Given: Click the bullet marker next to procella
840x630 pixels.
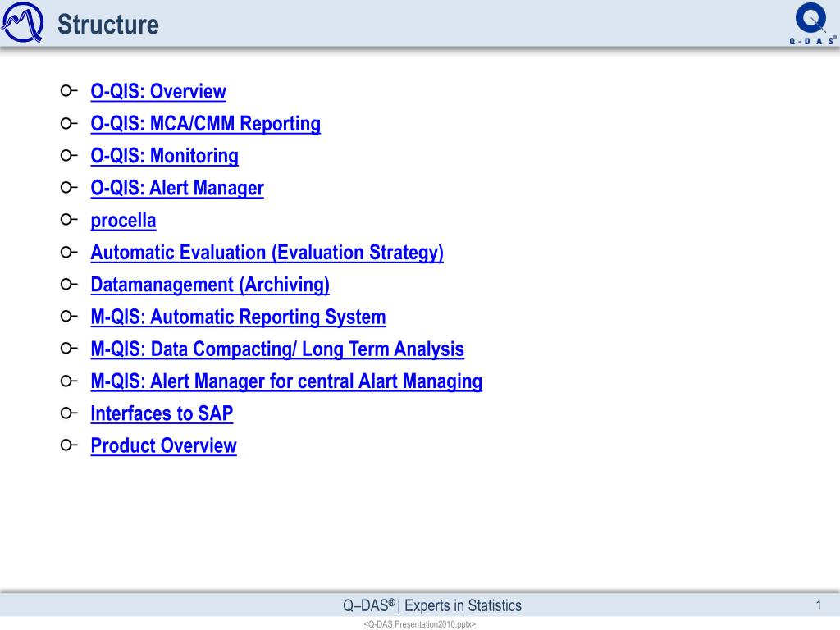Looking at the screenshot, I should (x=69, y=219).
